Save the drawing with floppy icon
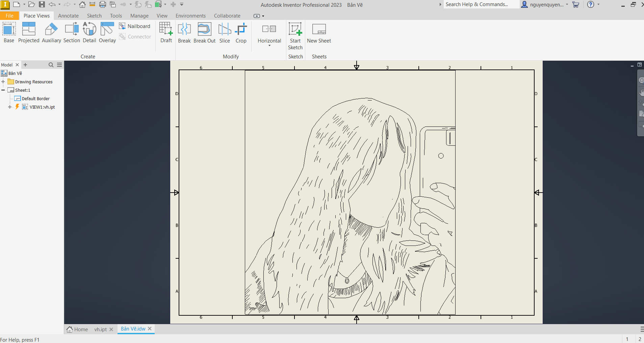 point(42,4)
